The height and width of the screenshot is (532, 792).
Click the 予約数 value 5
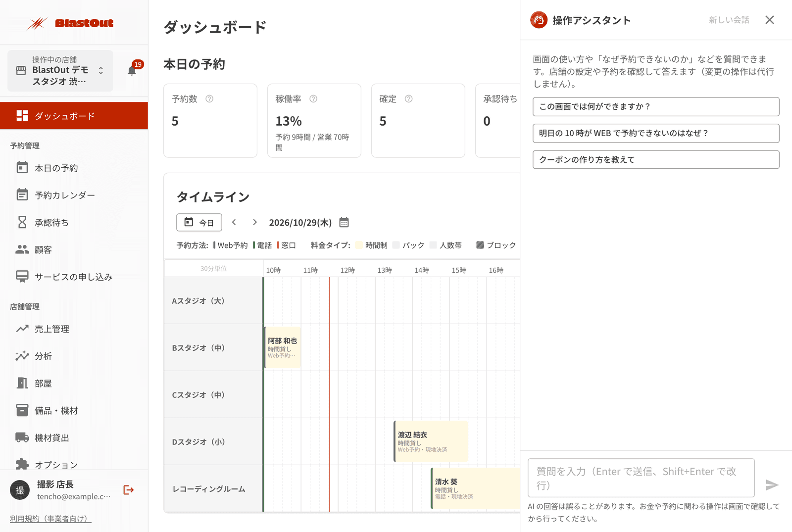point(175,121)
